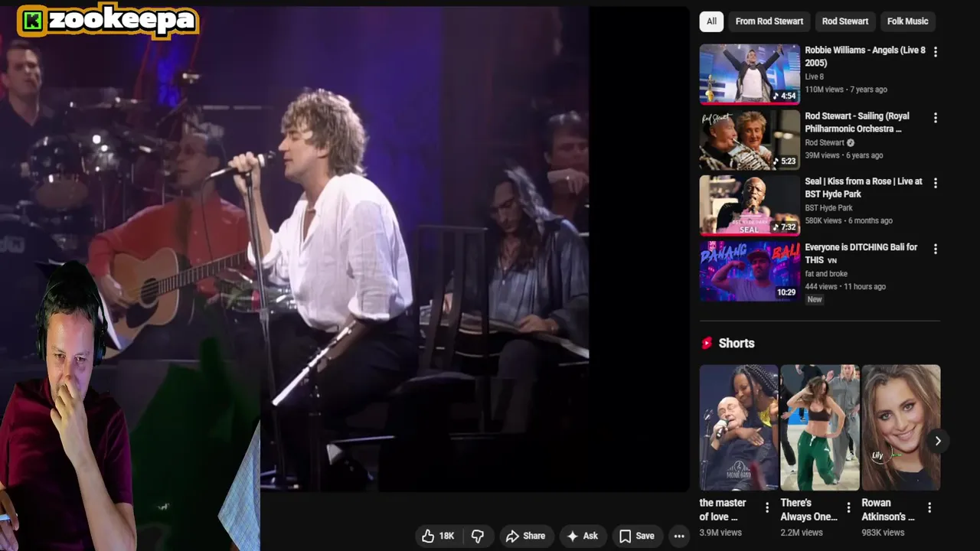Open options for Rowan Atkinson's Short
This screenshot has width=980, height=551.
click(x=929, y=508)
